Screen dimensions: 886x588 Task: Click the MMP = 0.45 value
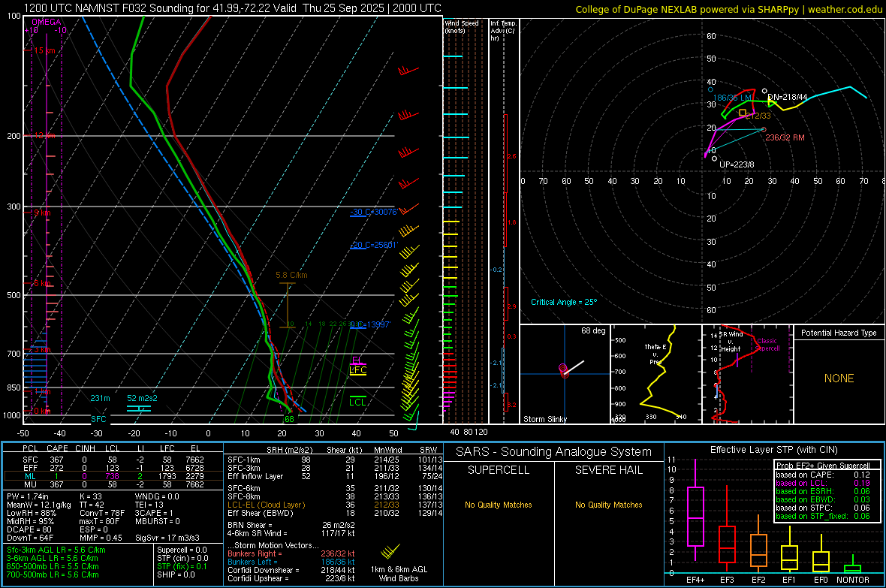click(101, 538)
